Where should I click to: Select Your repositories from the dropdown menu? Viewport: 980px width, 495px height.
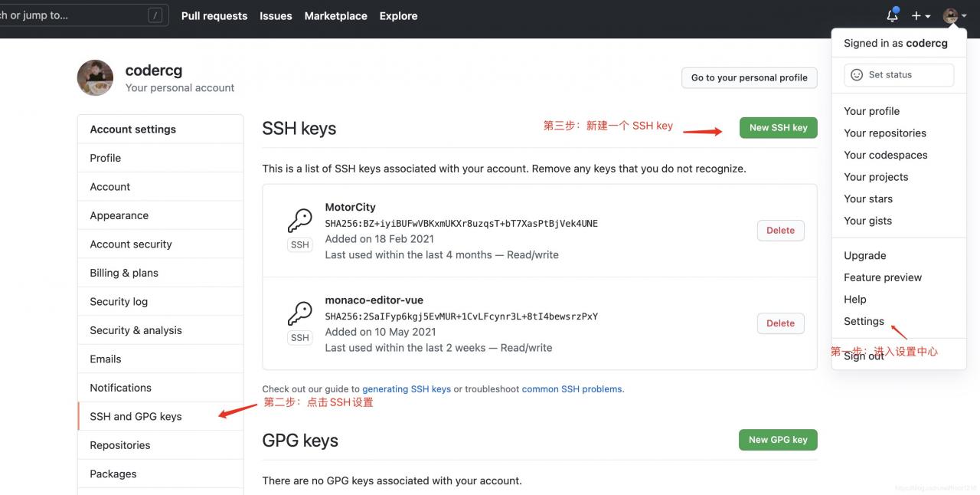coord(885,133)
